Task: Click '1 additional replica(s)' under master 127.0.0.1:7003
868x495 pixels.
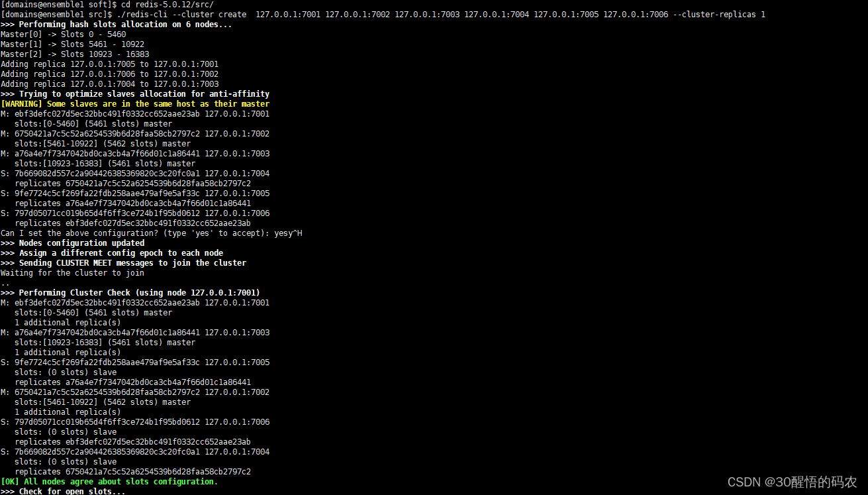Action: [x=68, y=353]
